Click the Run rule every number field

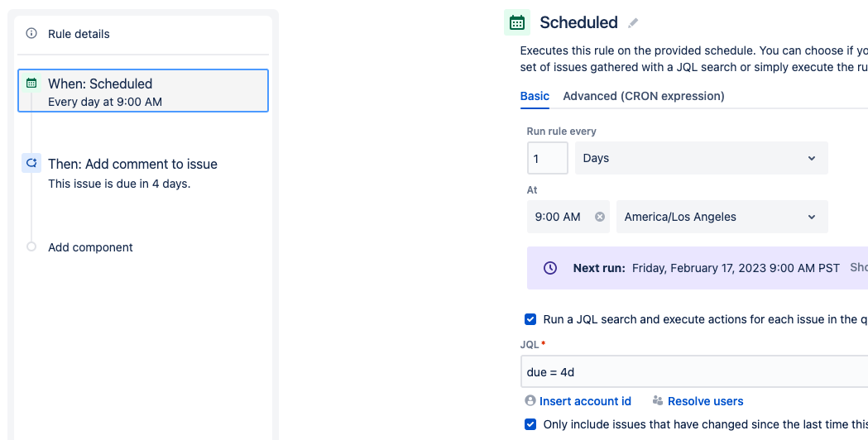tap(548, 158)
